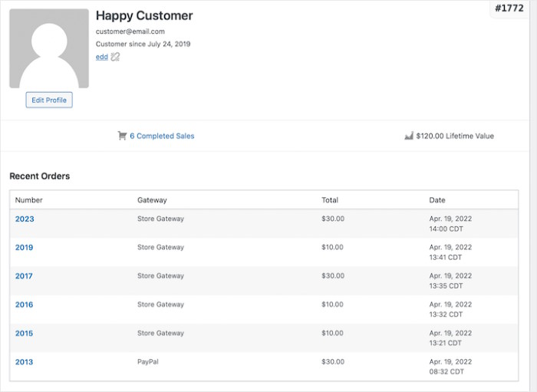This screenshot has width=537, height=392.
Task: Open the PayPal order 2013
Action: 25,362
